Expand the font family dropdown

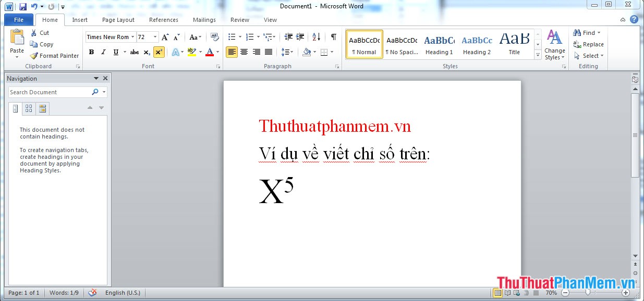[x=133, y=36]
